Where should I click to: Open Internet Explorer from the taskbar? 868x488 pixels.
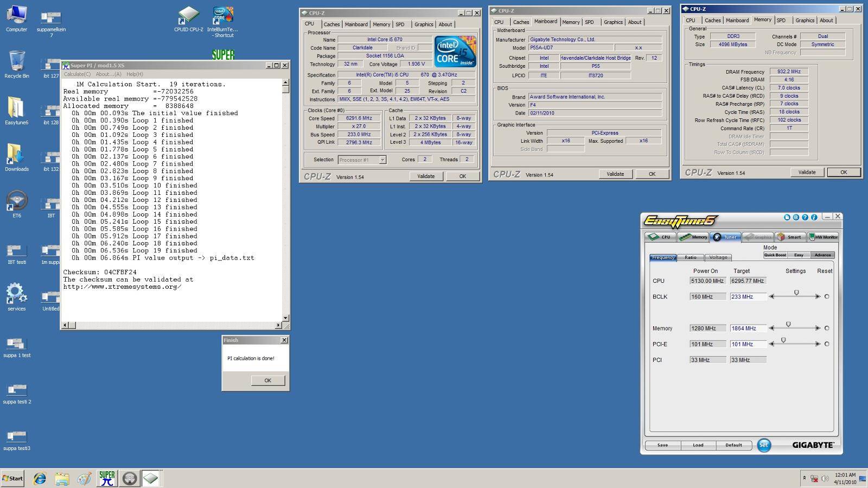[40, 478]
